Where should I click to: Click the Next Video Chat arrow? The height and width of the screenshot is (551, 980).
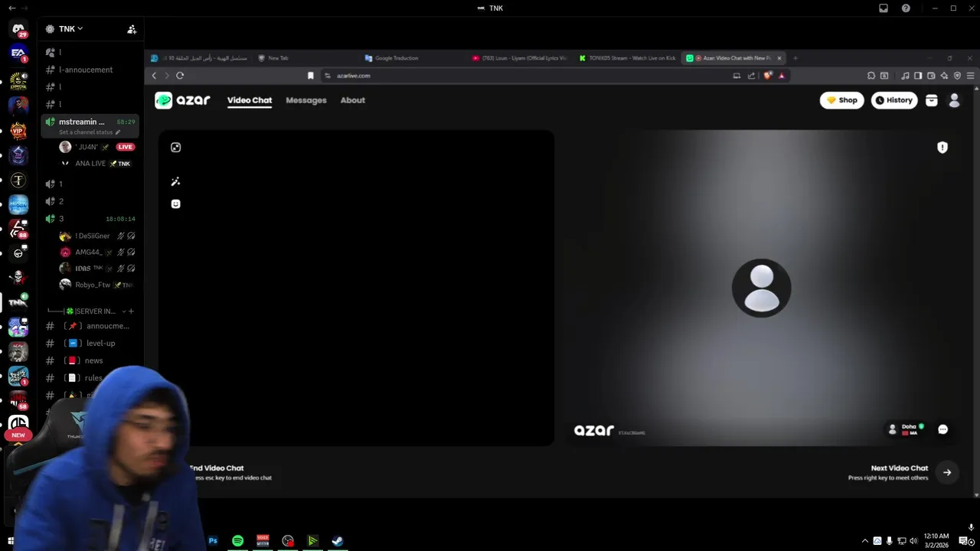coord(947,472)
